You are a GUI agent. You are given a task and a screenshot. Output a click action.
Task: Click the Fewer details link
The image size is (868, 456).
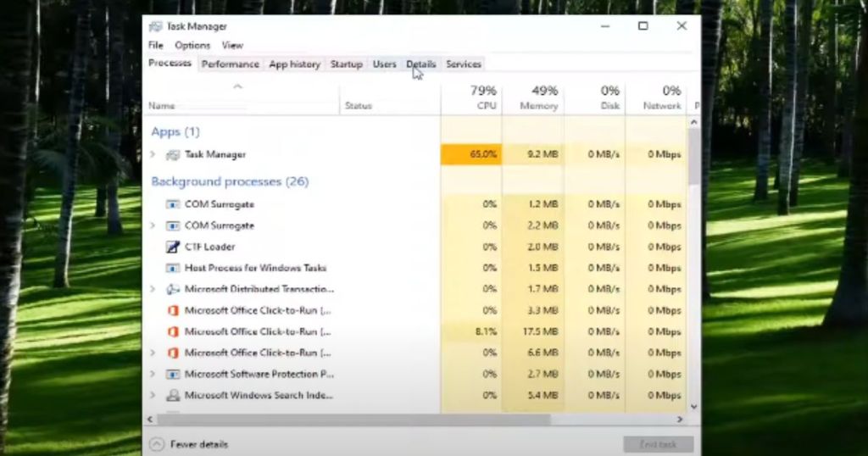point(198,444)
